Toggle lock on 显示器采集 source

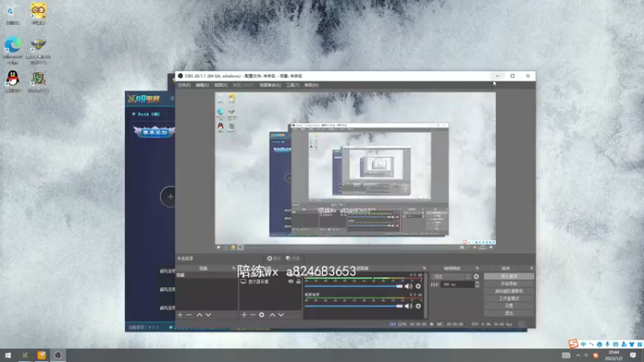click(299, 282)
